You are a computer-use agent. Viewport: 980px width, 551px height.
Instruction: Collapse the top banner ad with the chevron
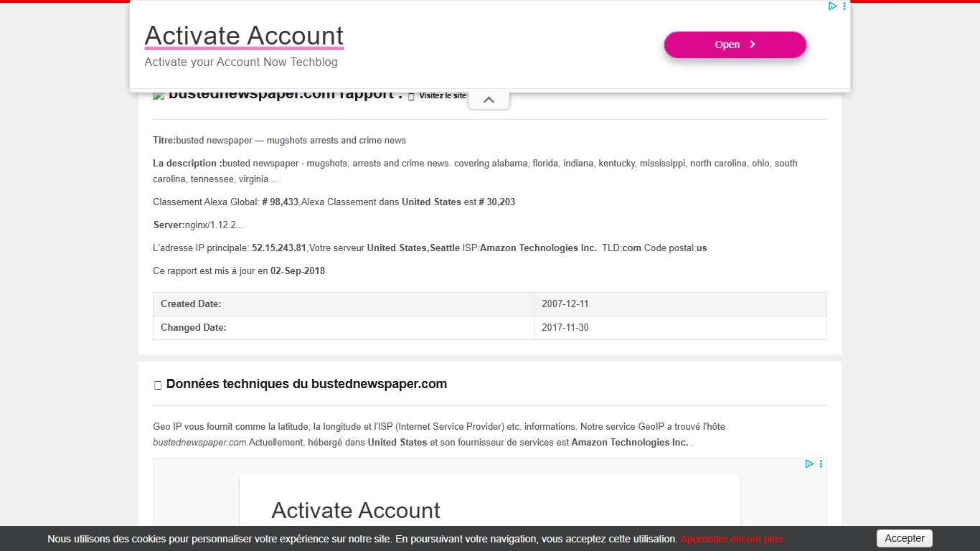pos(489,100)
